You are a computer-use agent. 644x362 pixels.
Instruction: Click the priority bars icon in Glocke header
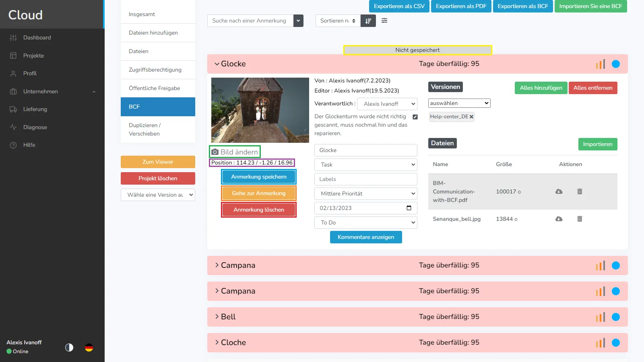tap(601, 64)
